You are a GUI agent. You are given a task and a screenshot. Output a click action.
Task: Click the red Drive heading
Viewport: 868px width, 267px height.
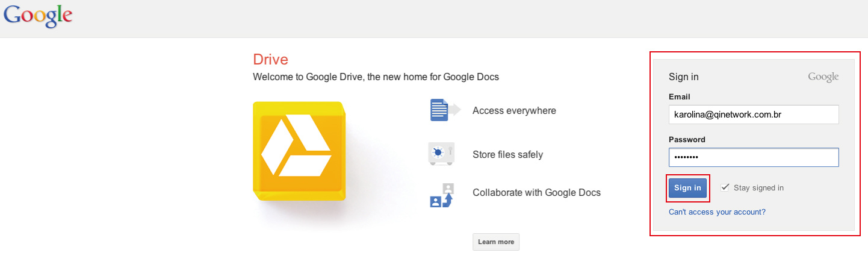270,59
